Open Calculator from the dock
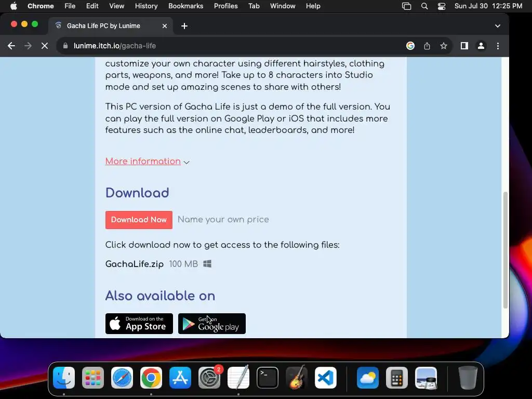 click(396, 378)
